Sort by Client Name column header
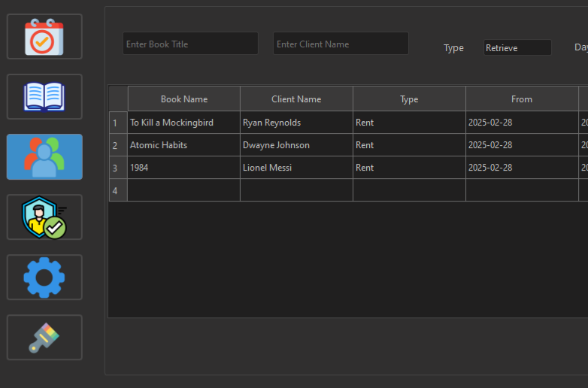 [x=296, y=99]
